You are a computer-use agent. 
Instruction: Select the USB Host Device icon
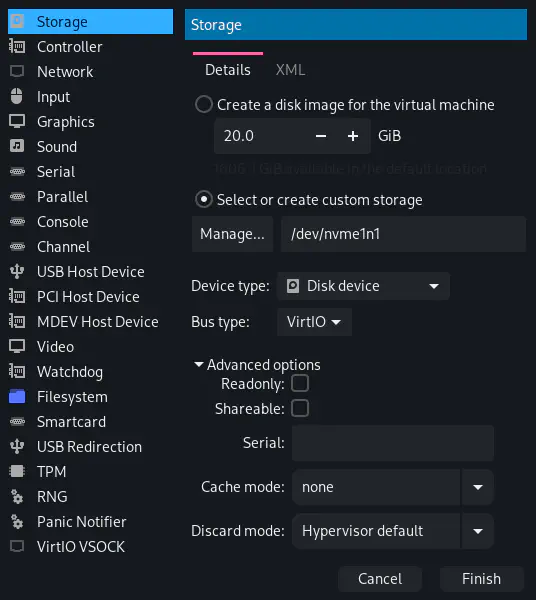point(17,272)
